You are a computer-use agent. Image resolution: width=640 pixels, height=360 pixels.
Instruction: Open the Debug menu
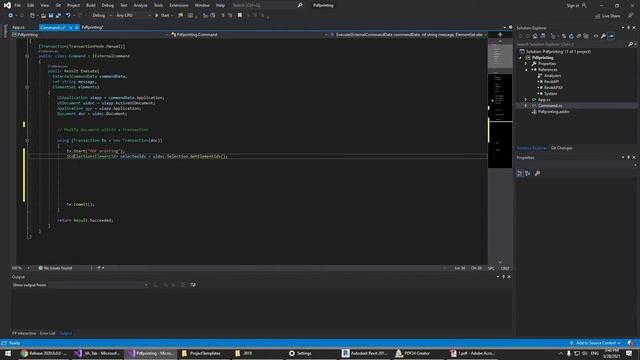[108, 5]
